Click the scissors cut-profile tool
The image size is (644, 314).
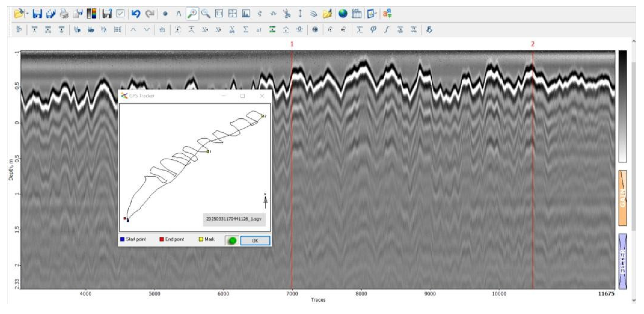[287, 13]
